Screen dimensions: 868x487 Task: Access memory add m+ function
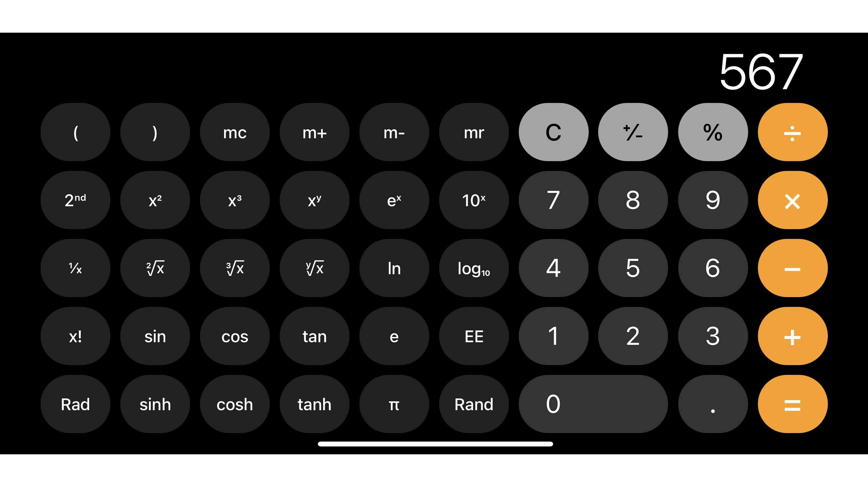pyautogui.click(x=314, y=132)
